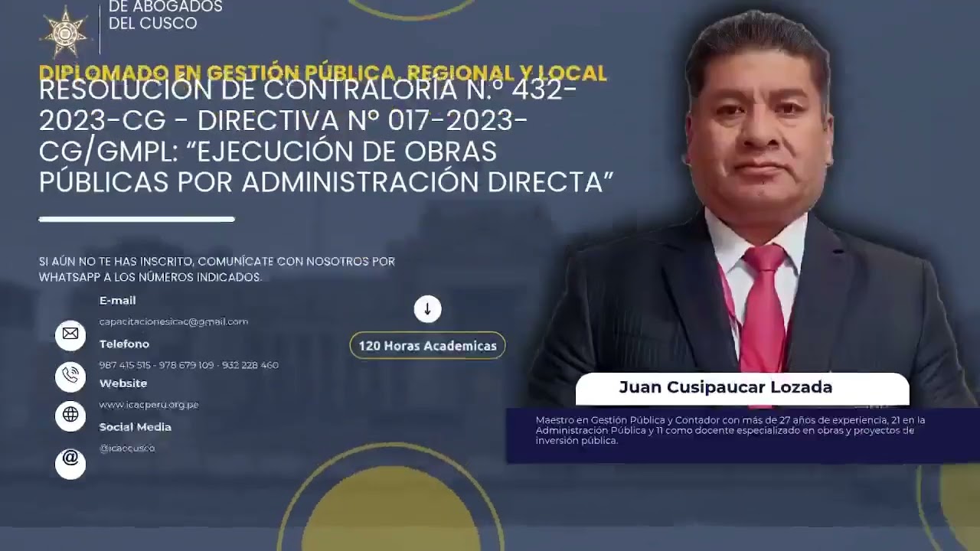The width and height of the screenshot is (980, 551).
Task: Click the Telefono label
Action: 124,344
